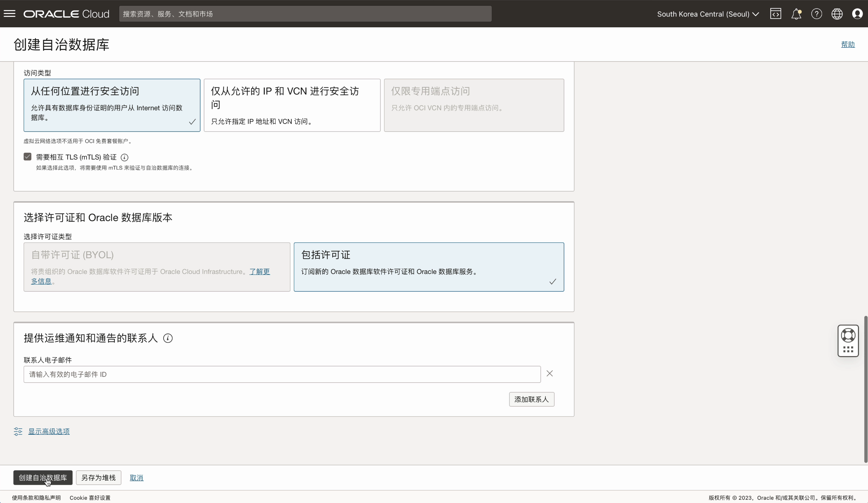Open the help question mark icon

(x=817, y=14)
